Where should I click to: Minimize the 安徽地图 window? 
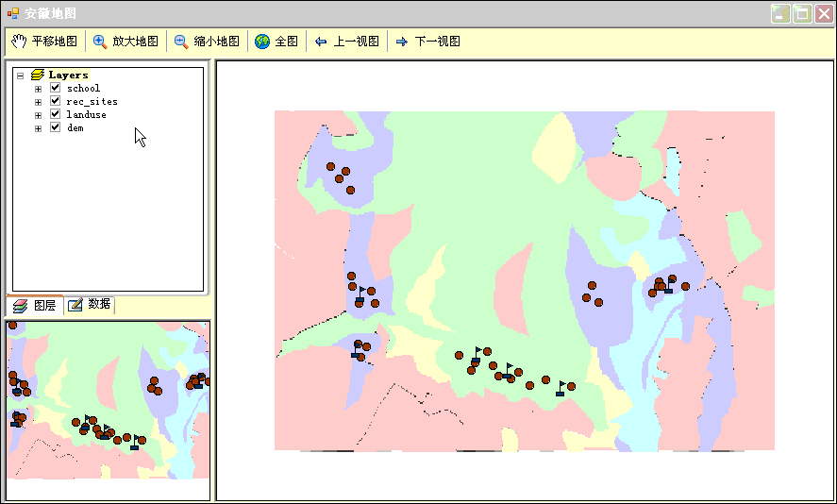(781, 13)
